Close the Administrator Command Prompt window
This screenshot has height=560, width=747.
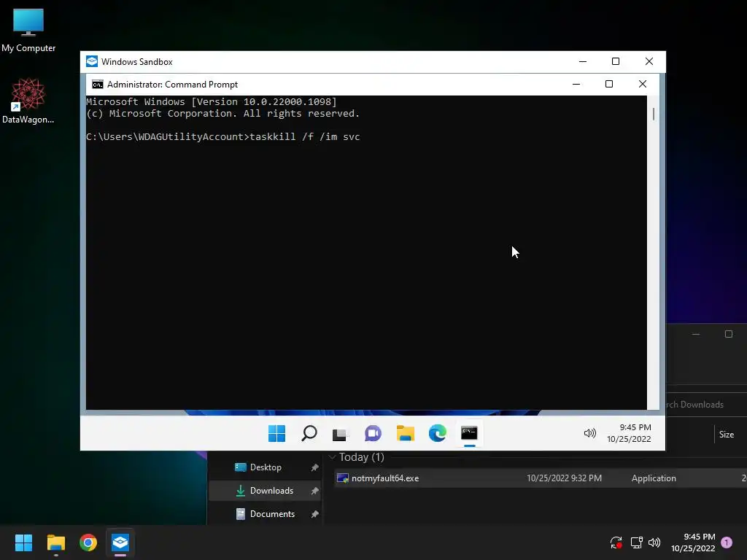click(x=642, y=85)
